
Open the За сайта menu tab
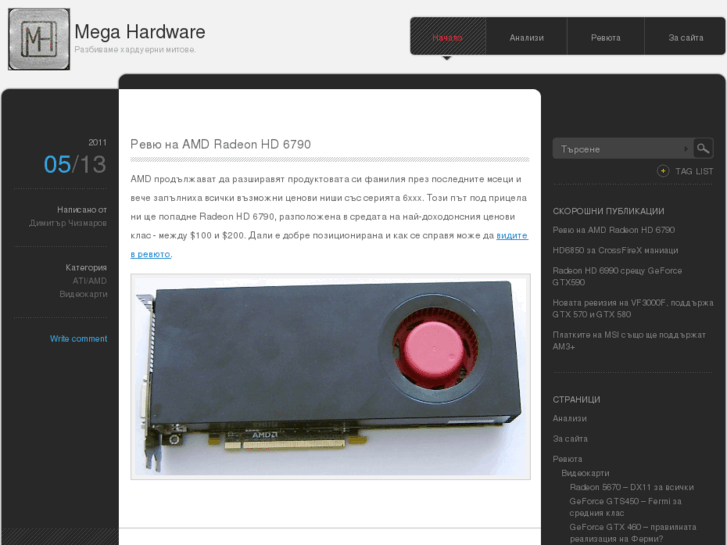pyautogui.click(x=685, y=38)
